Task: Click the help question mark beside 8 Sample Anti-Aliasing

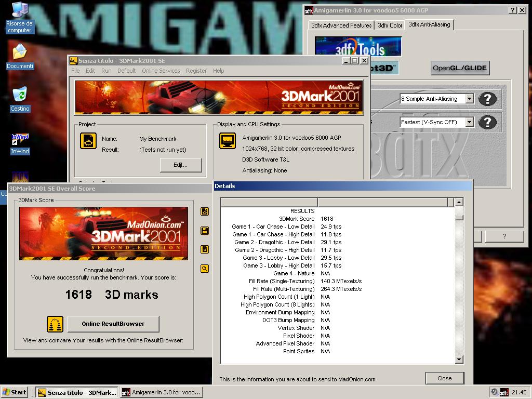Action: 487,99
